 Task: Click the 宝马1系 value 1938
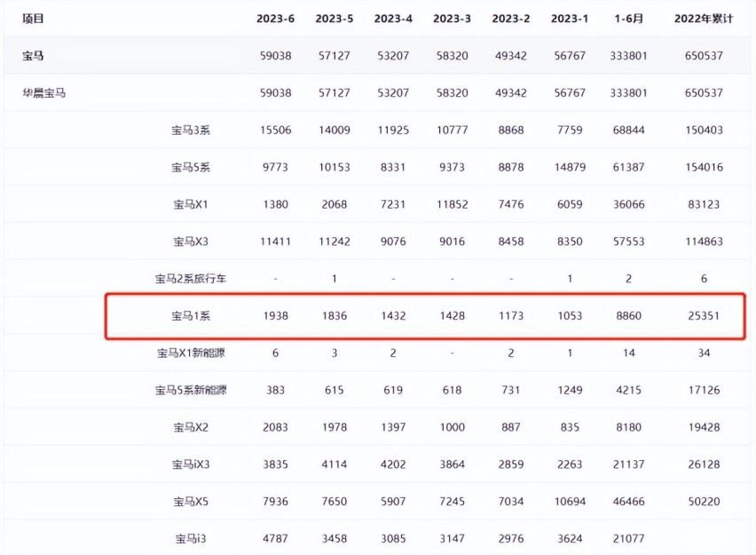pos(275,315)
